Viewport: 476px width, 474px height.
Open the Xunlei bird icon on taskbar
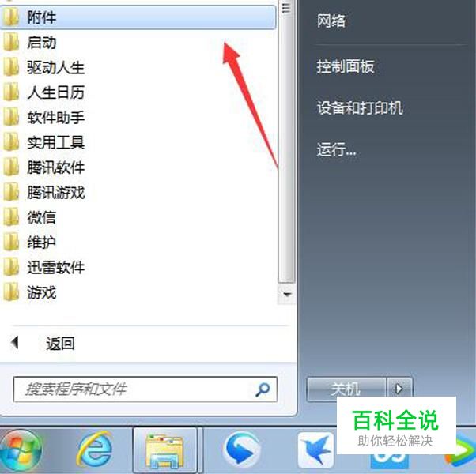(315, 450)
